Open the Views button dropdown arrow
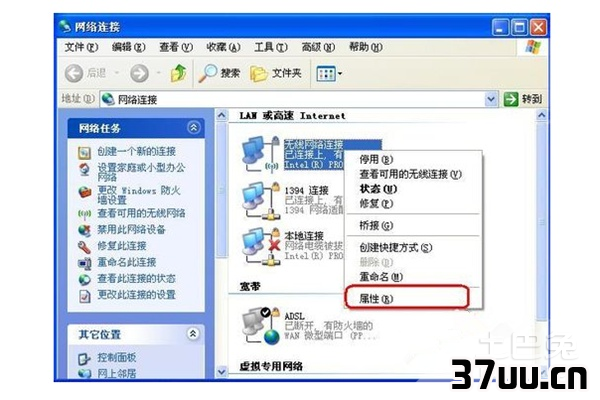The width and height of the screenshot is (600, 400). [x=340, y=73]
